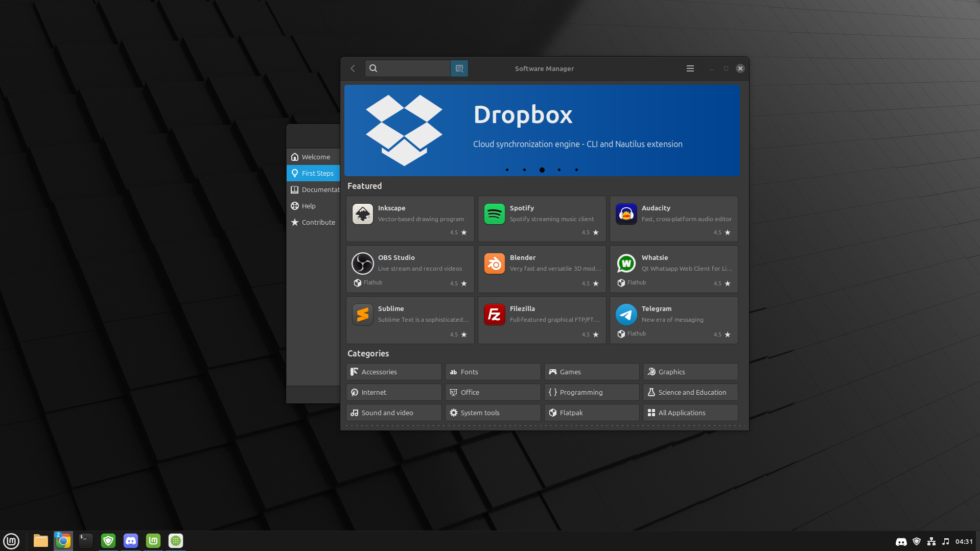Viewport: 980px width, 551px height.
Task: Browse the Internet category
Action: 394,392
